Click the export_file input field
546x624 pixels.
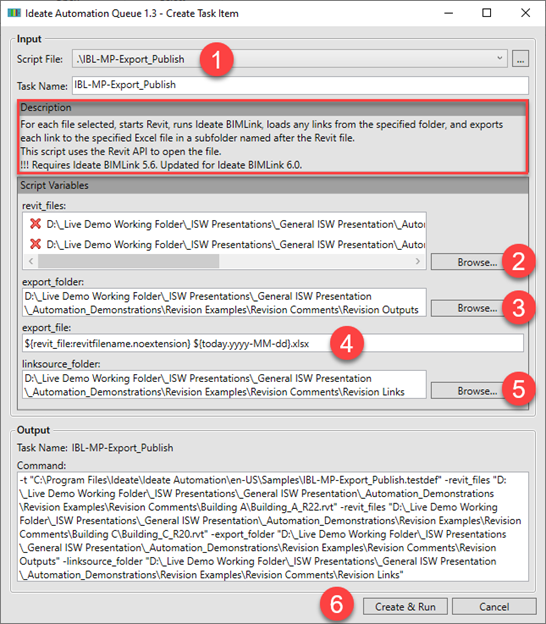[273, 343]
